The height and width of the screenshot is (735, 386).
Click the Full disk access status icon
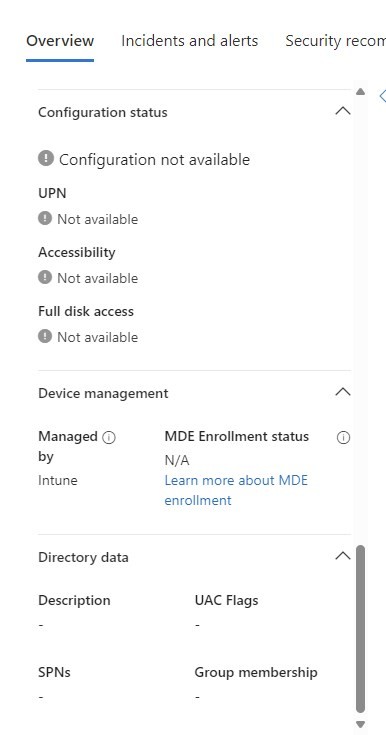point(45,336)
